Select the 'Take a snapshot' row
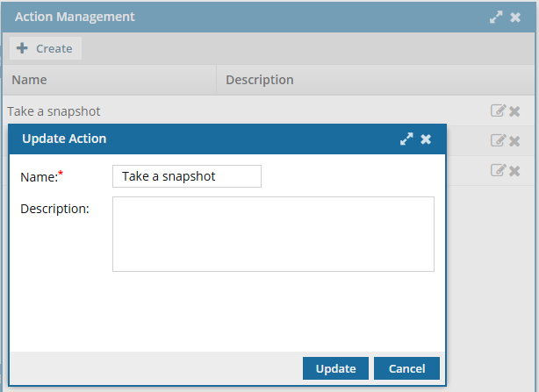This screenshot has width=539, height=392. (x=54, y=111)
